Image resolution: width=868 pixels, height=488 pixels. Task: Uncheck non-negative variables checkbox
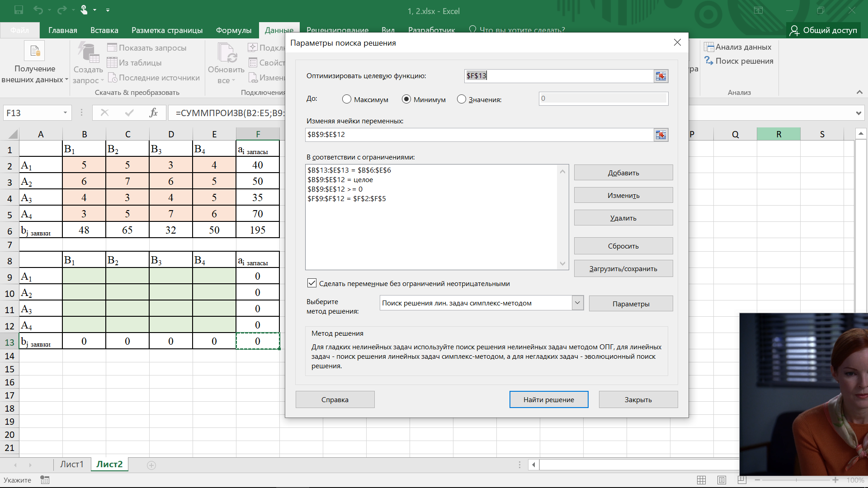tap(312, 283)
